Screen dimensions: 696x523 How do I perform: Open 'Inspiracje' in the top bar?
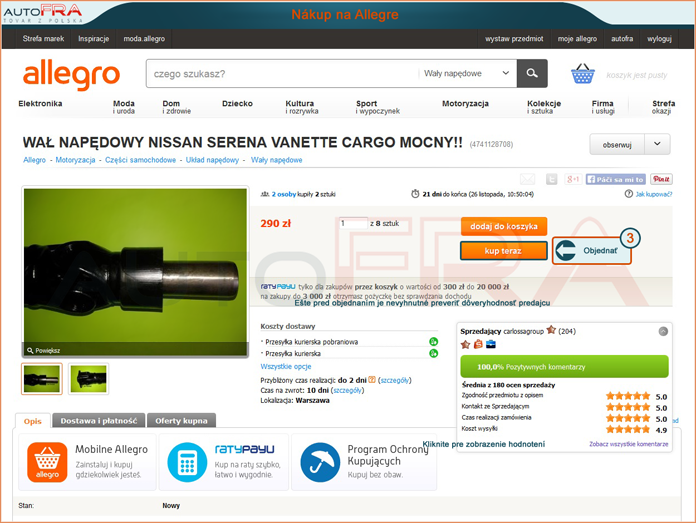94,39
